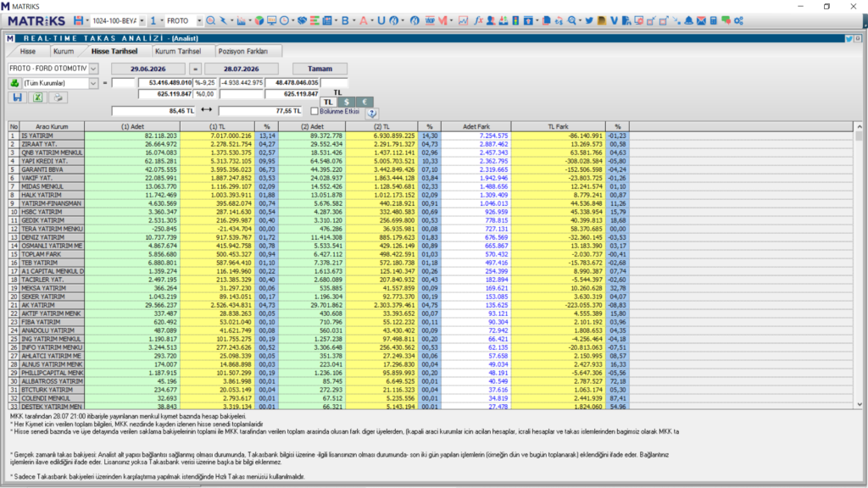This screenshot has height=488, width=868.
Task: Click the table's vertical scrollbar down arrow
Action: (860, 404)
